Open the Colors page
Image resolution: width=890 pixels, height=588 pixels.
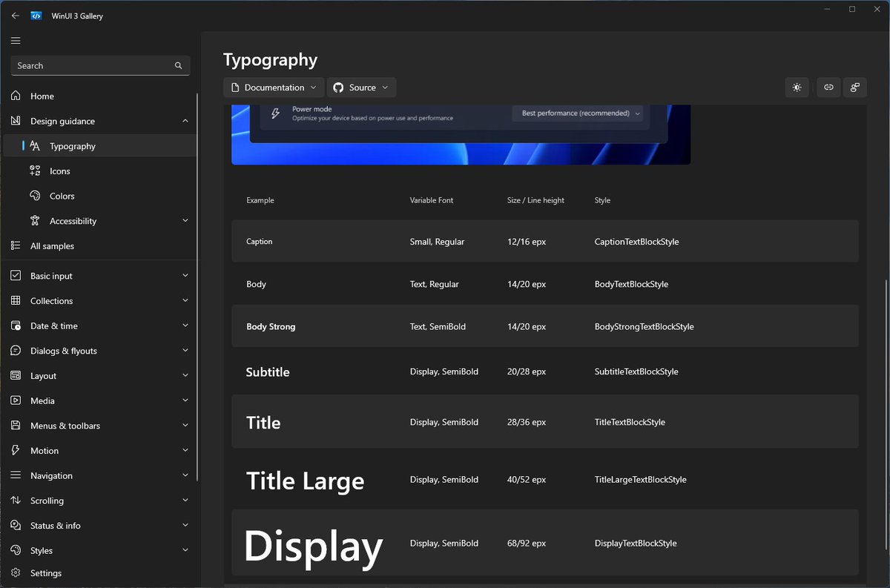[x=100, y=196]
